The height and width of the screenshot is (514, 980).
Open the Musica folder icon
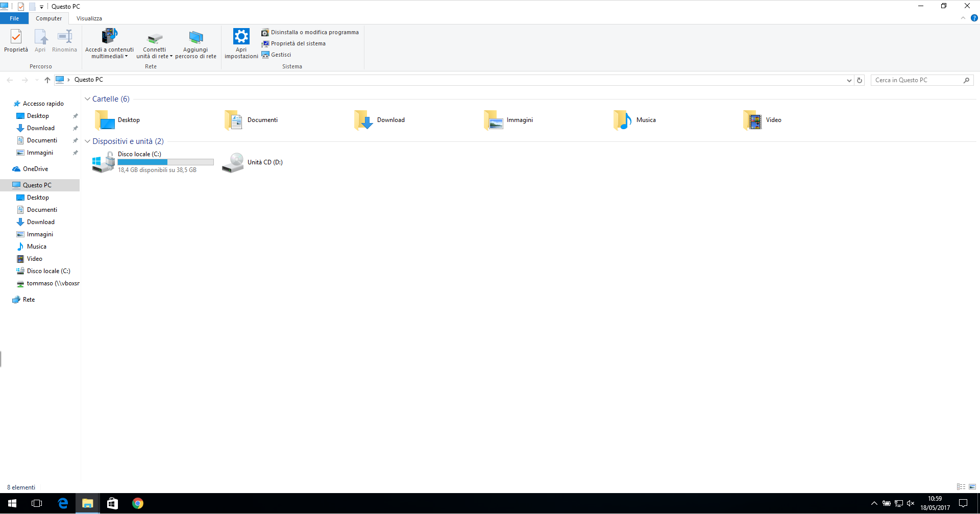622,120
